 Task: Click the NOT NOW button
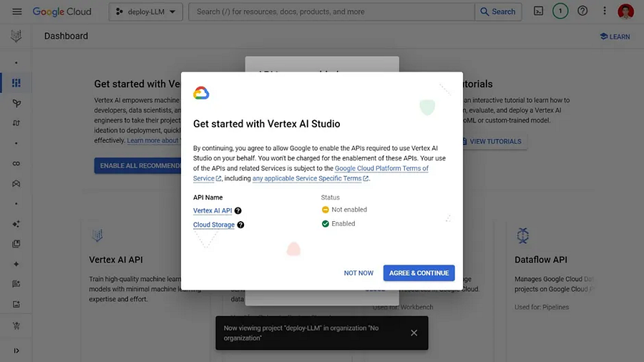pos(358,273)
